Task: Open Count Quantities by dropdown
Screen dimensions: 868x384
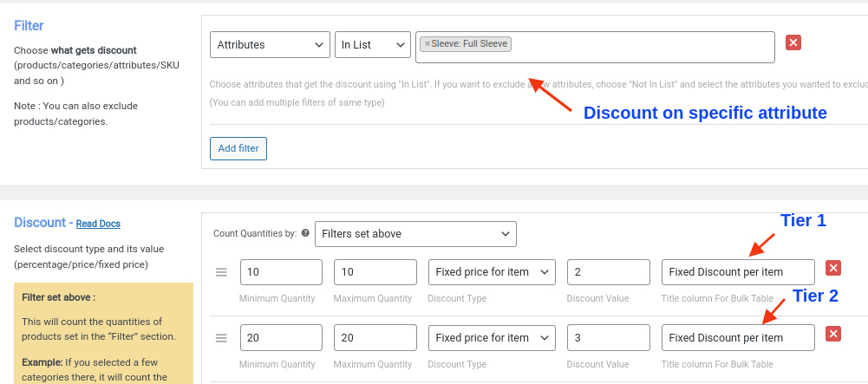Action: (415, 234)
